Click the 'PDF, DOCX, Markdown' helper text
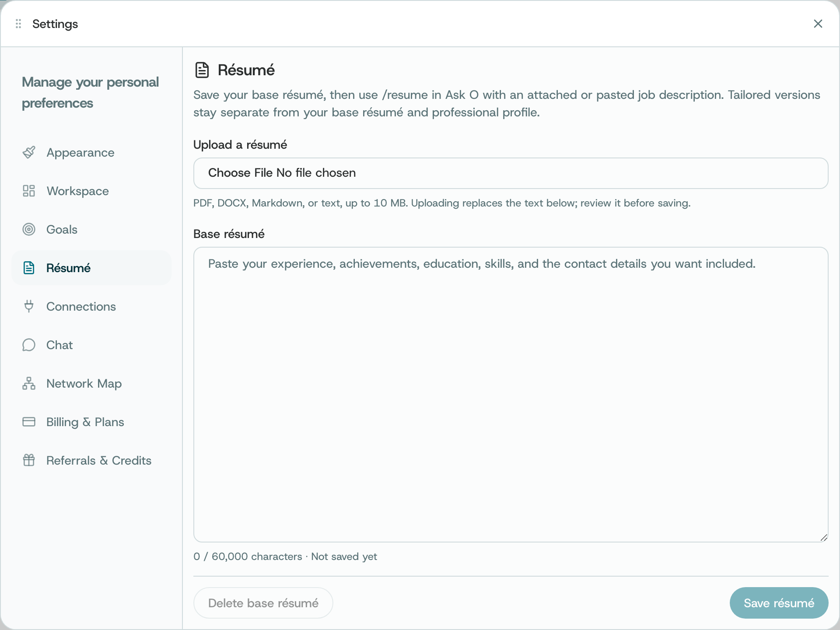The image size is (840, 630). pos(442,203)
